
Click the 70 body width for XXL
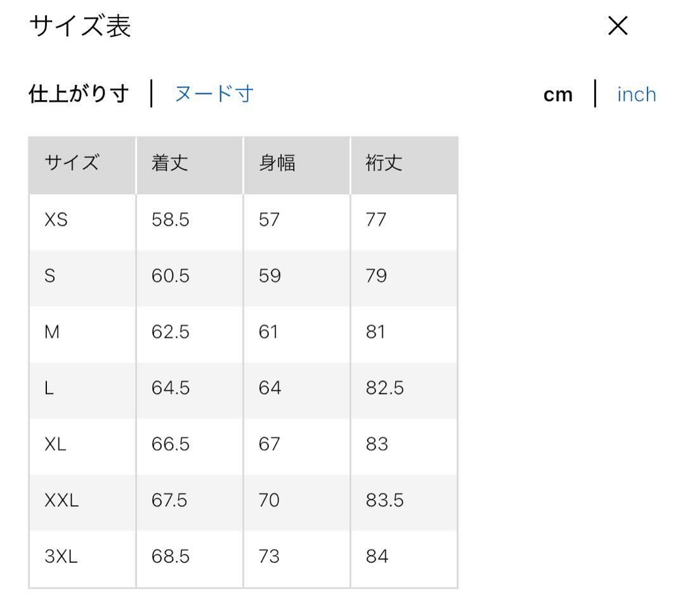pyautogui.click(x=269, y=501)
